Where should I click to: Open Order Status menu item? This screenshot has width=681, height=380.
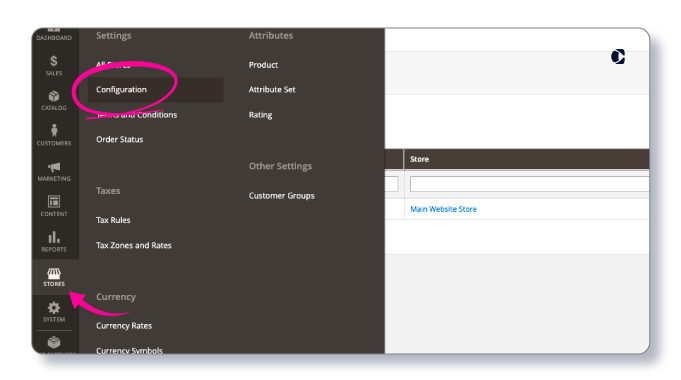point(119,139)
